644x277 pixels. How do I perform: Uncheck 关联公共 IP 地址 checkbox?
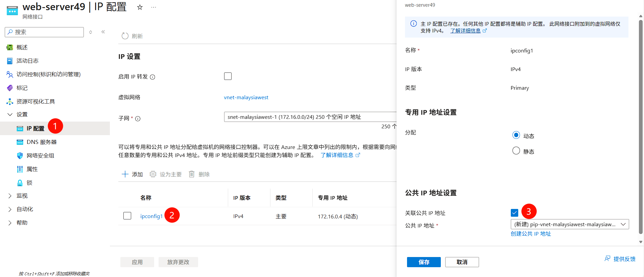click(x=515, y=213)
